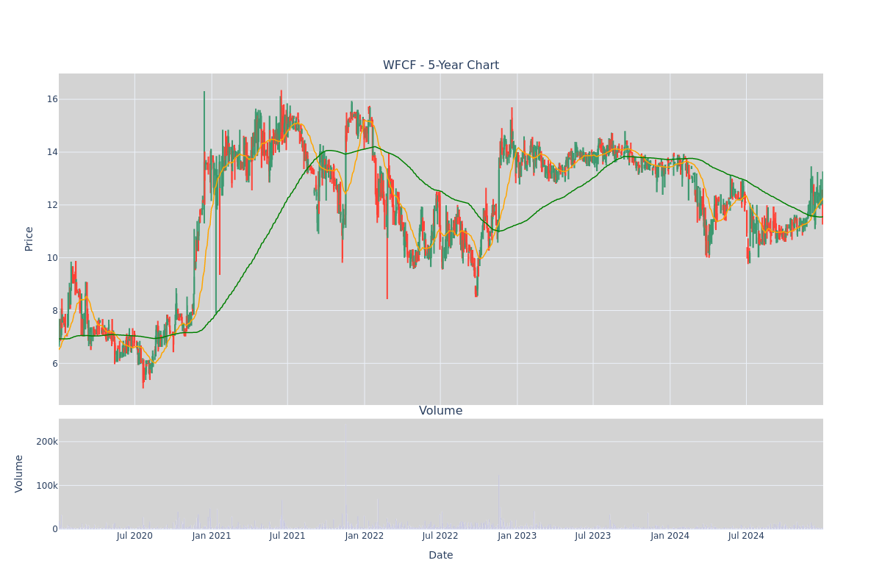Click the '0' volume tick label
Screen dimensions: 882x588
(x=55, y=529)
